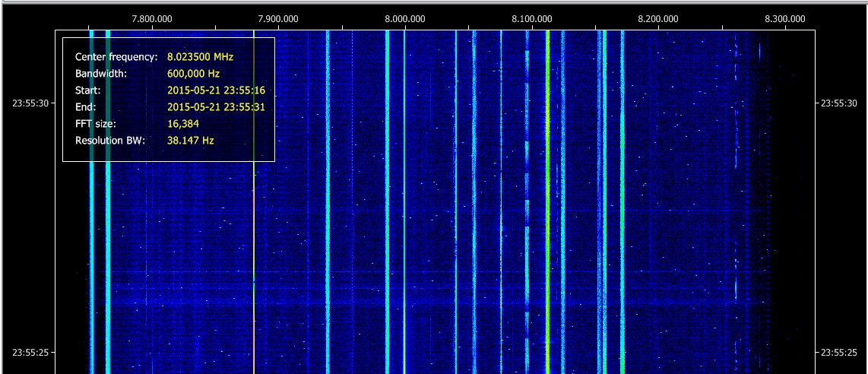Screen dimensions: 868x374
Task: Click the 7.800.000 frequency axis label
Action: tap(152, 19)
